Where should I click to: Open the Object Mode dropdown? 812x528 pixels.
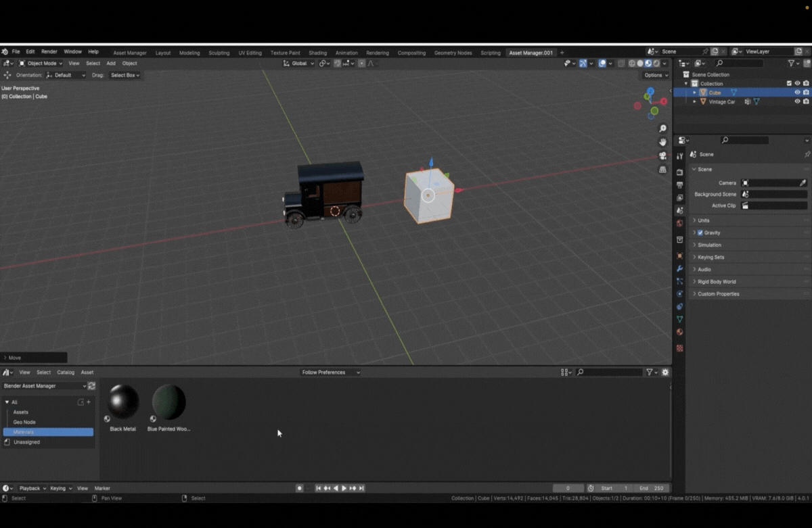tap(41, 64)
